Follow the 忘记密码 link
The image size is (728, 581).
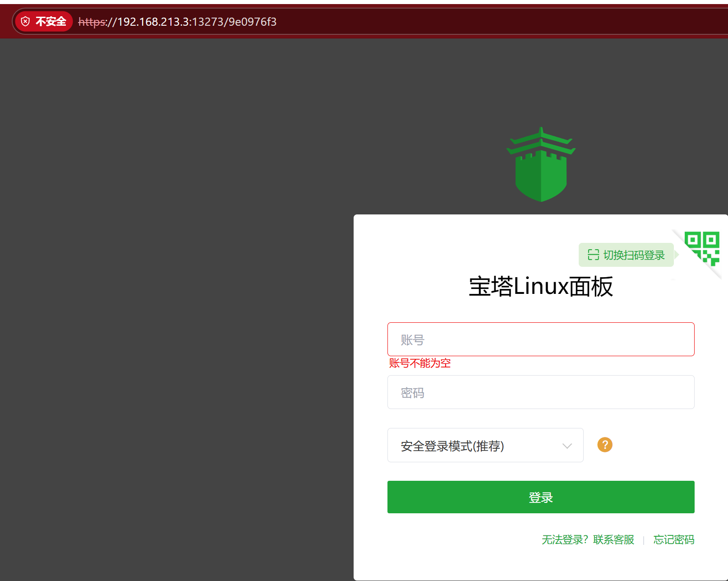coord(673,539)
